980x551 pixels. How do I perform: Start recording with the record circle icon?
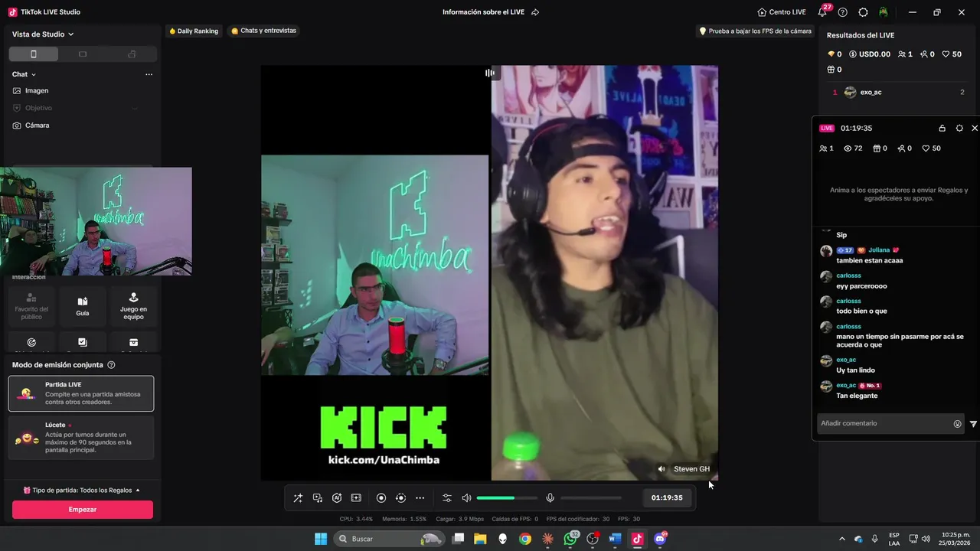coord(381,497)
